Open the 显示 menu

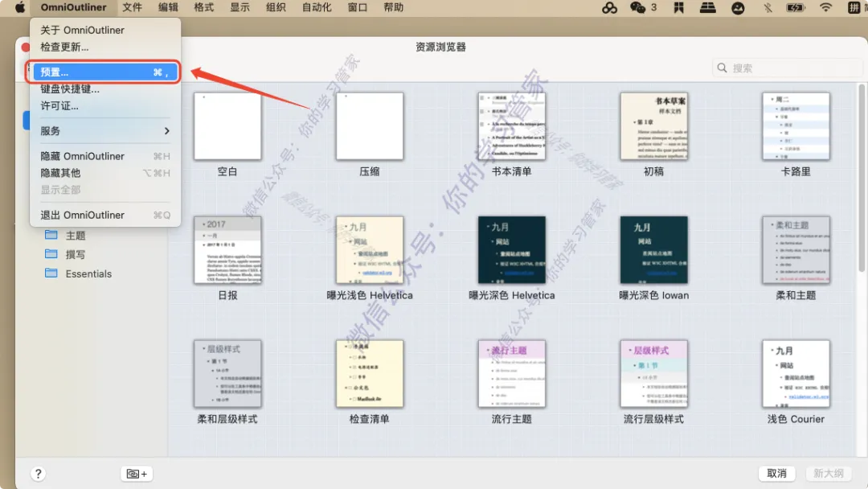240,7
